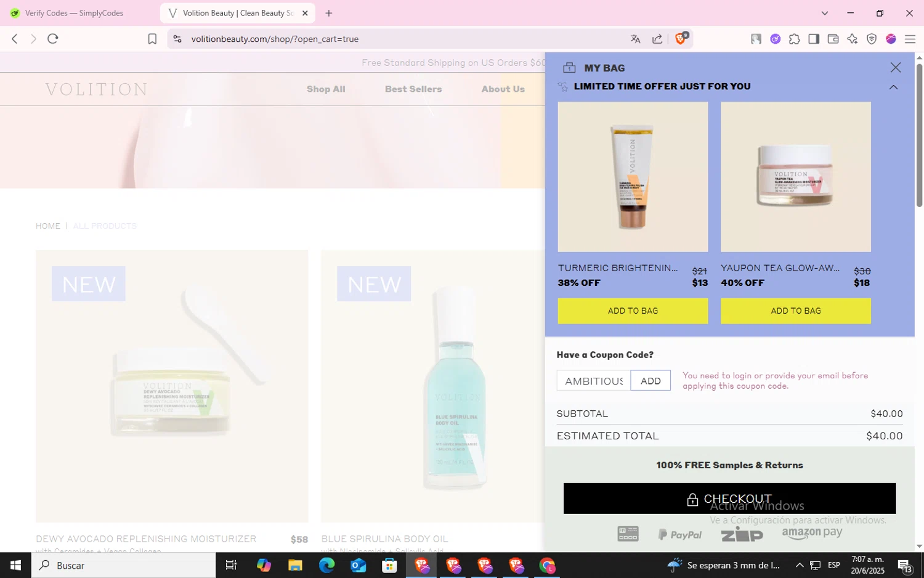This screenshot has height=578, width=924.
Task: Add Yaupon Tea Glow-Awakening product to bag
Action: tap(796, 311)
